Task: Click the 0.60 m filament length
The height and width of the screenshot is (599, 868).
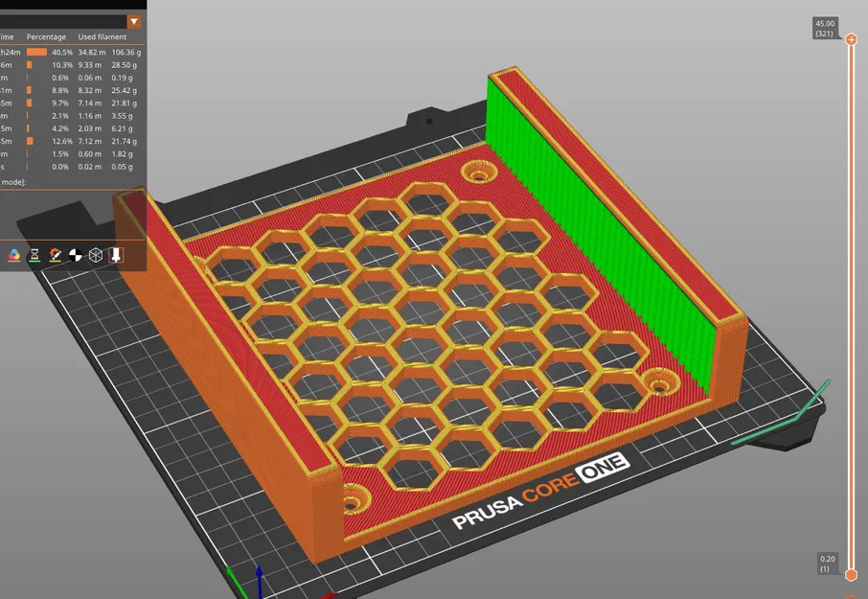Action: coord(90,154)
